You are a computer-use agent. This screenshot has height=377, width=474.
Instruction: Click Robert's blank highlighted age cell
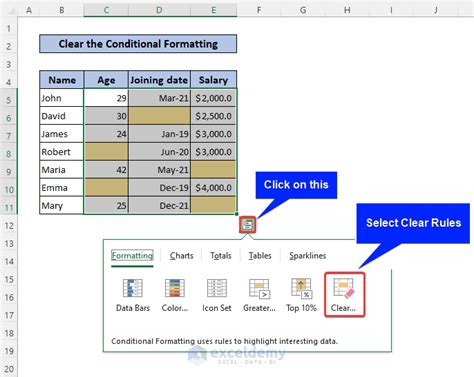(x=106, y=152)
